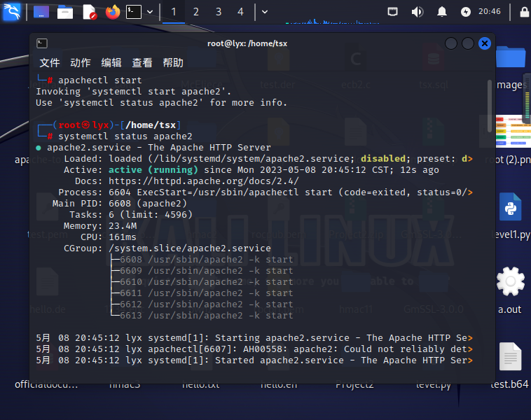The height and width of the screenshot is (420, 531).
Task: Open the notifications bell icon
Action: (x=441, y=12)
